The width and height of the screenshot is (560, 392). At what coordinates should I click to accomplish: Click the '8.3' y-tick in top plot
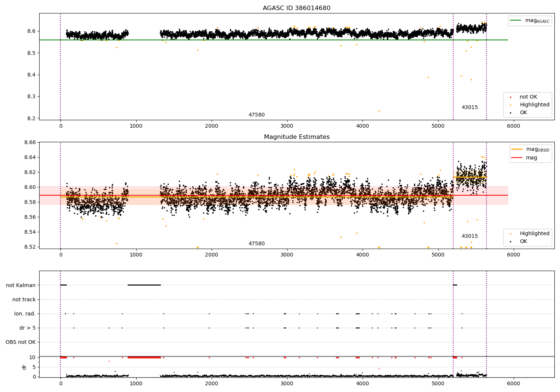[x=31, y=97]
